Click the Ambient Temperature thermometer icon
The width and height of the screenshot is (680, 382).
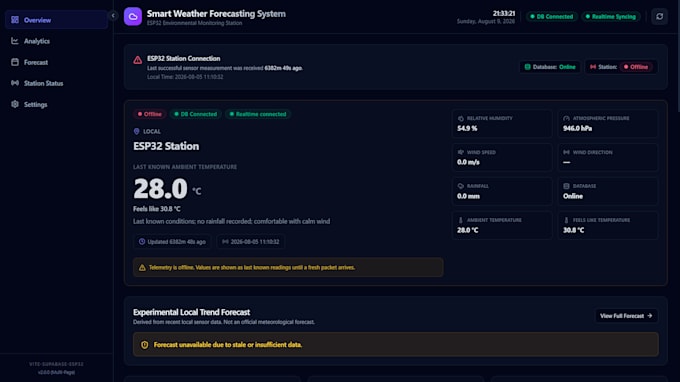461,220
